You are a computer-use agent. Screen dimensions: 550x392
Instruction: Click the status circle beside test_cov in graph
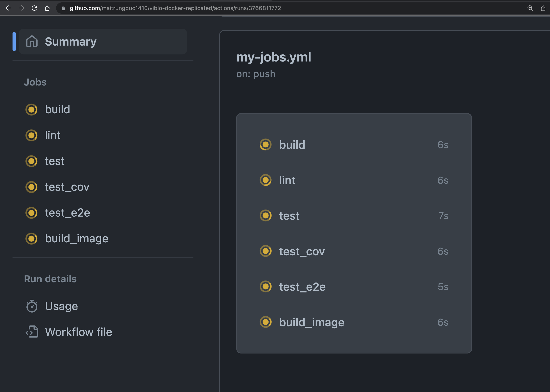266,251
